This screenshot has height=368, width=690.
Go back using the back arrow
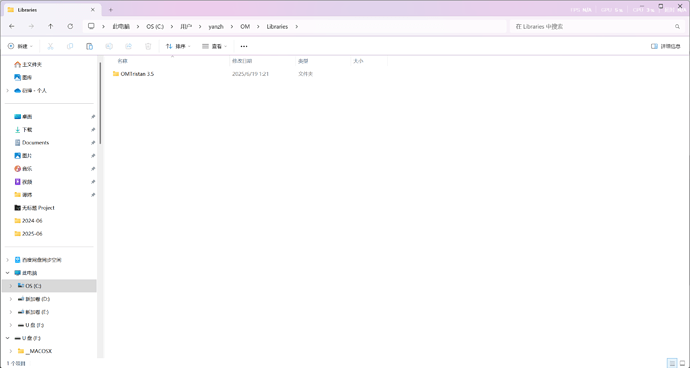[12, 26]
